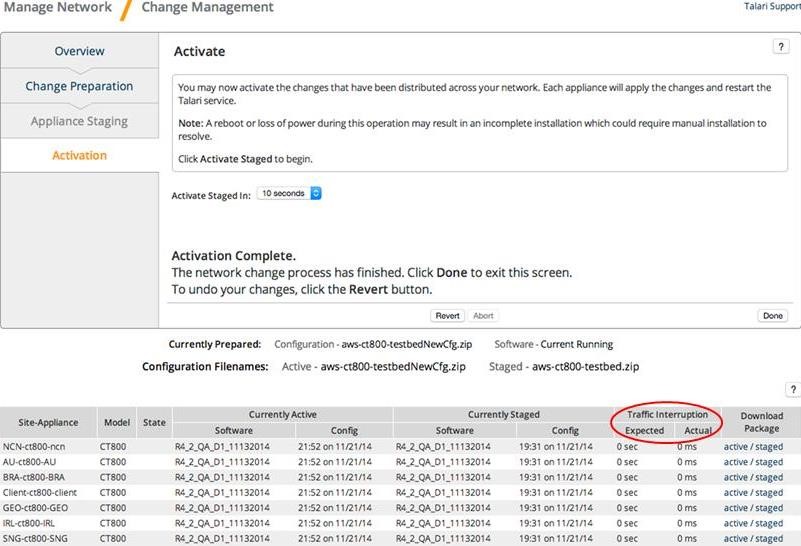Download the staged package for SNG-ct800-SNG
Screen dimensions: 801x546
tap(769, 538)
